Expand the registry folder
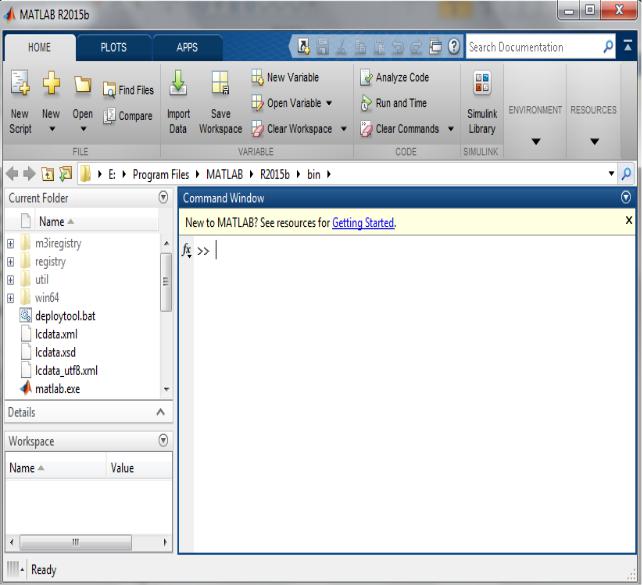 (11, 262)
